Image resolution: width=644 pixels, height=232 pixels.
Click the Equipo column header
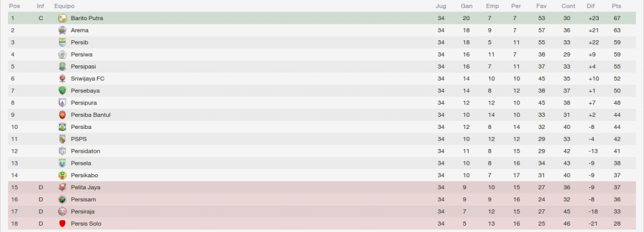[65, 6]
